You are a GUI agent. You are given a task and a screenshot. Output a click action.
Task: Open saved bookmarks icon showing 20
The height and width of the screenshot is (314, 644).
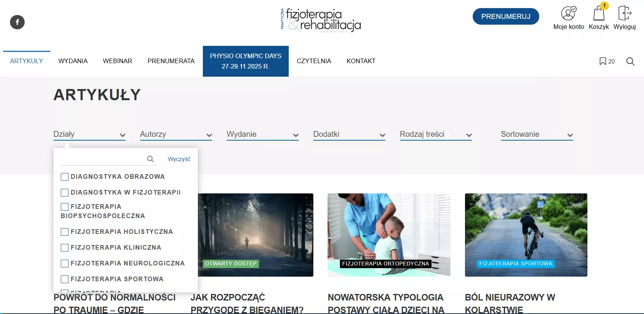pyautogui.click(x=607, y=61)
